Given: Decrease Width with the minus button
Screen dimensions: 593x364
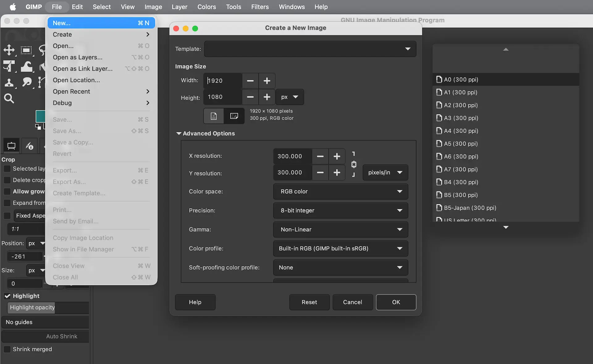Looking at the screenshot, I should (250, 81).
